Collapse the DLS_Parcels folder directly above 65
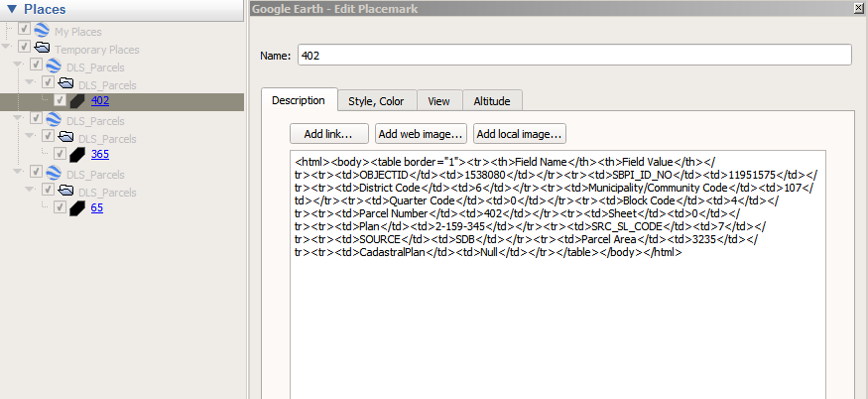Screen dimensions: 868x399 [x=34, y=191]
